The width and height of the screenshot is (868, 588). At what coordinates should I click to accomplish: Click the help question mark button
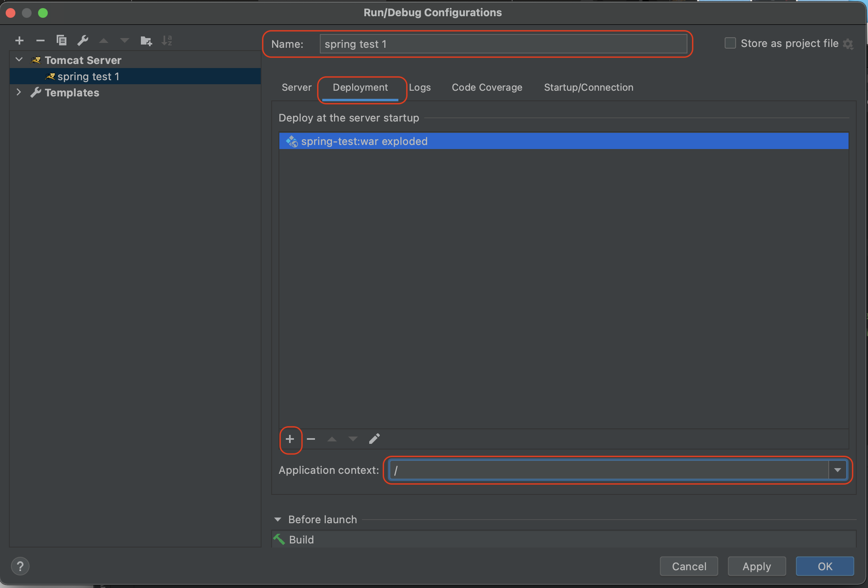point(20,566)
